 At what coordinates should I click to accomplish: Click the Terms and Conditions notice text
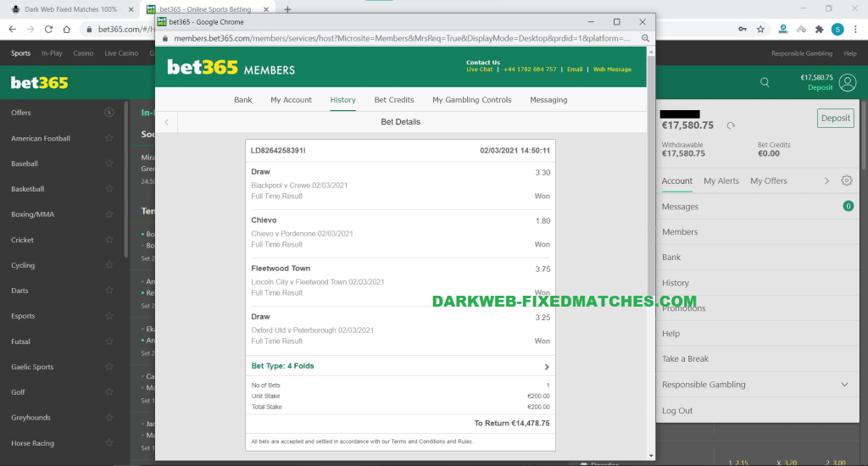click(361, 441)
